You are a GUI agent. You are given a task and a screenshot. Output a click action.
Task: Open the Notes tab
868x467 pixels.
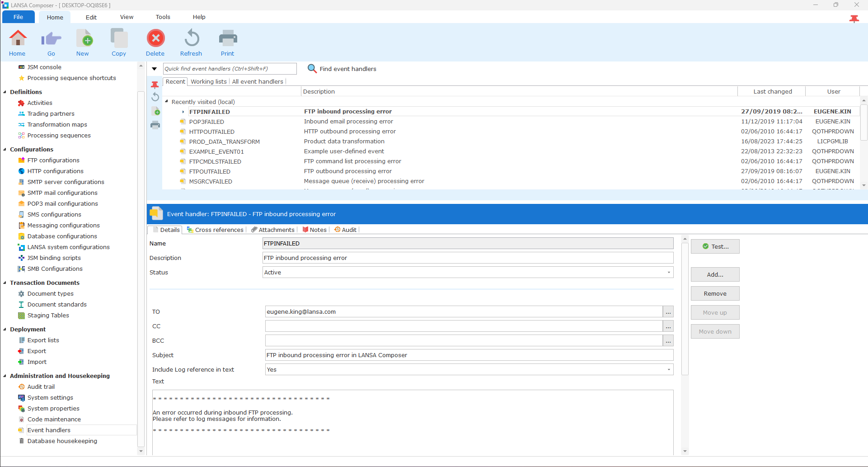click(314, 230)
